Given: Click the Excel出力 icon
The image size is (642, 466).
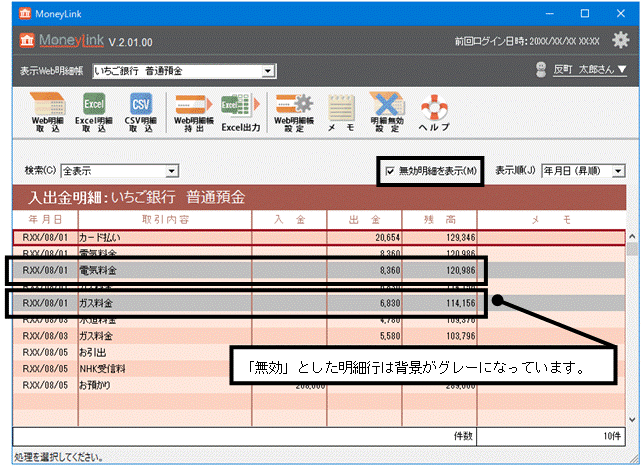Looking at the screenshot, I should point(241,112).
